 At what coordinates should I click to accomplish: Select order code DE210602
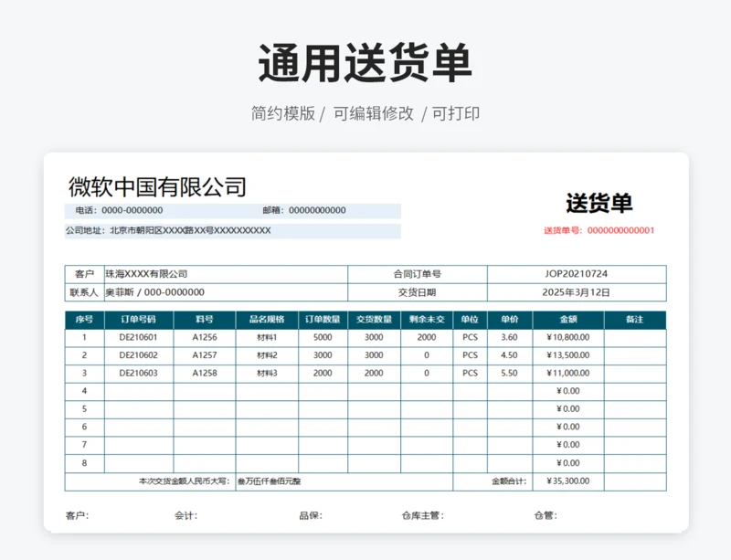pos(139,355)
